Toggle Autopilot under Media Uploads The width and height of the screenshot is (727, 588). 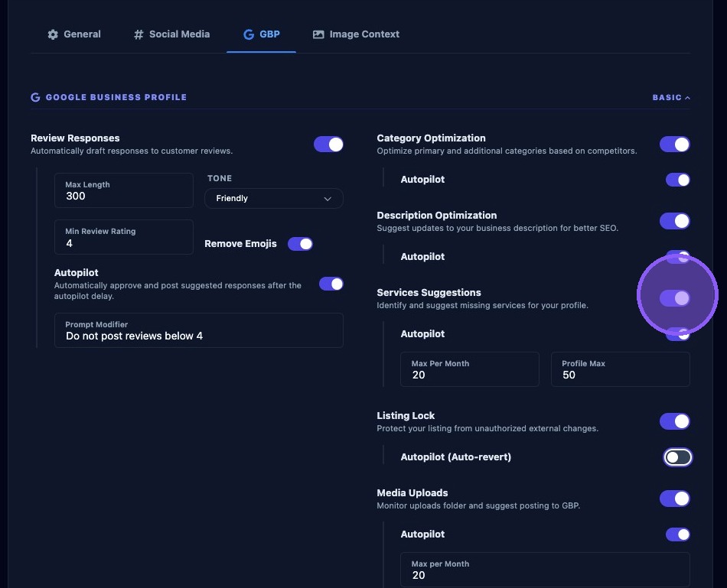point(677,534)
